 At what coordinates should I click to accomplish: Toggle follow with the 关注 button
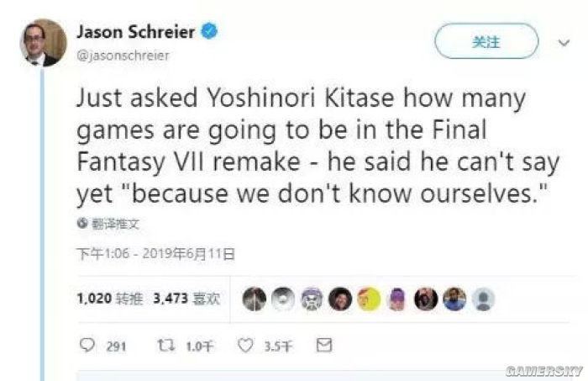[x=486, y=41]
